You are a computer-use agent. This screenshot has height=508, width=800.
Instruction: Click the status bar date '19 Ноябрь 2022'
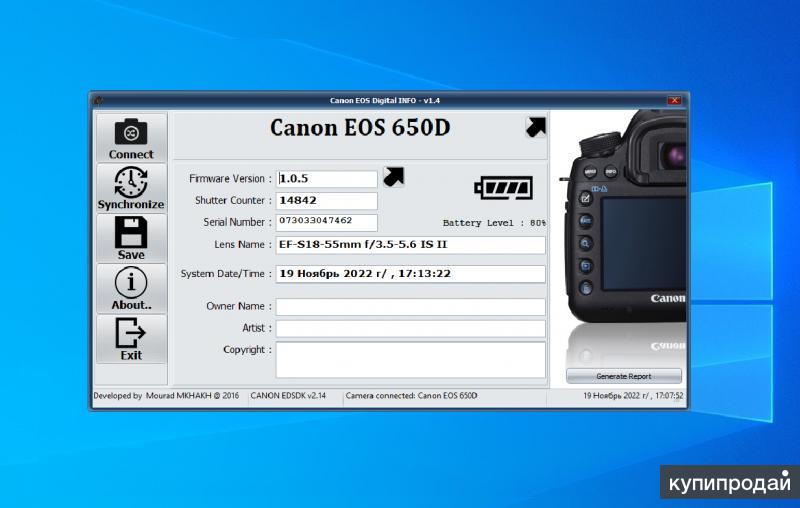click(x=633, y=396)
